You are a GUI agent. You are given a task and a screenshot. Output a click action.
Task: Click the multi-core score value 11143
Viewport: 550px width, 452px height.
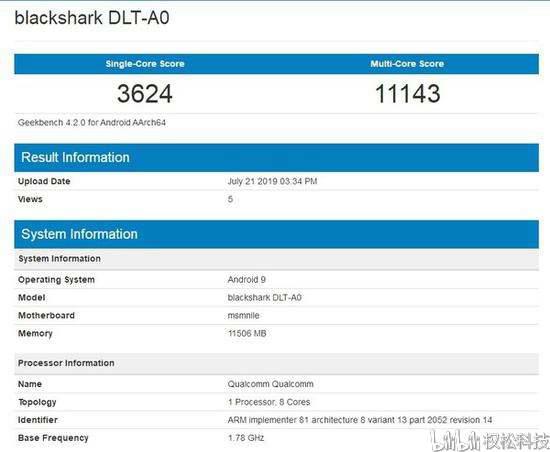408,94
